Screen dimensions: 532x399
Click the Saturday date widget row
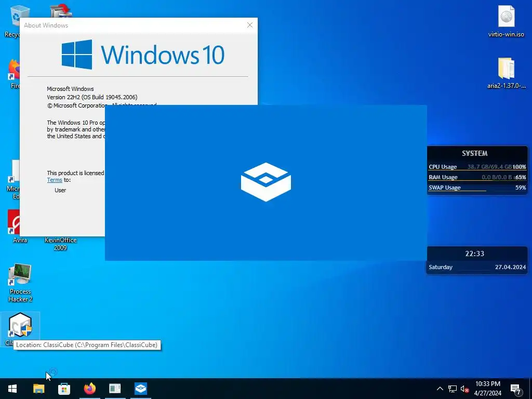click(x=477, y=267)
